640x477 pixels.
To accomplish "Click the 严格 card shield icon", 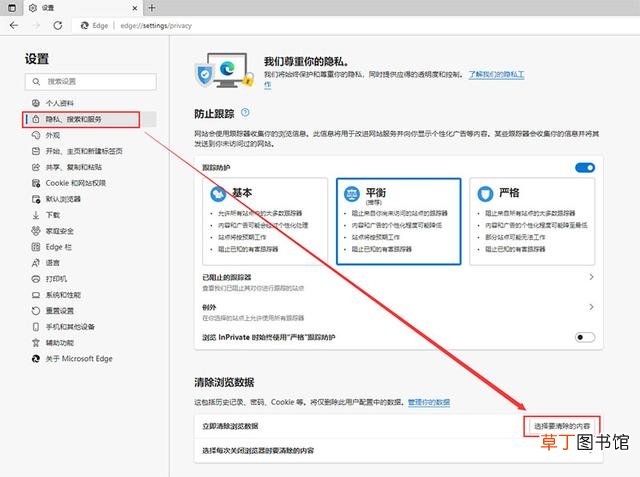I will click(x=485, y=194).
